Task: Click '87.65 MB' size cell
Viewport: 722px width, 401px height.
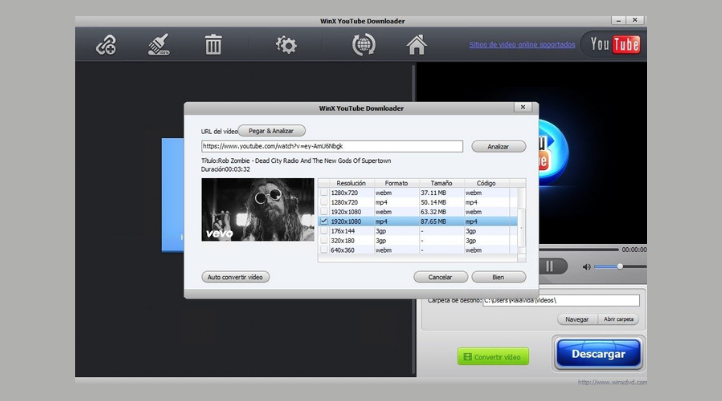Action: point(433,221)
